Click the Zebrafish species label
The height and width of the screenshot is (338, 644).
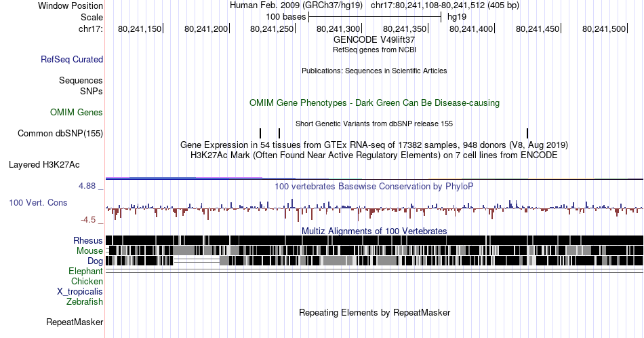pos(85,301)
